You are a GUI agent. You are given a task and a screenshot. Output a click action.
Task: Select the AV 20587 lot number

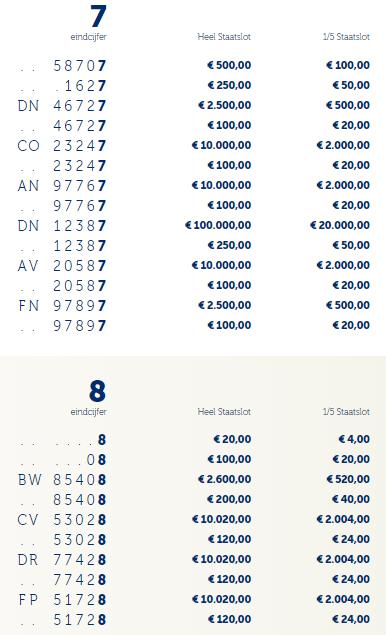(x=62, y=266)
